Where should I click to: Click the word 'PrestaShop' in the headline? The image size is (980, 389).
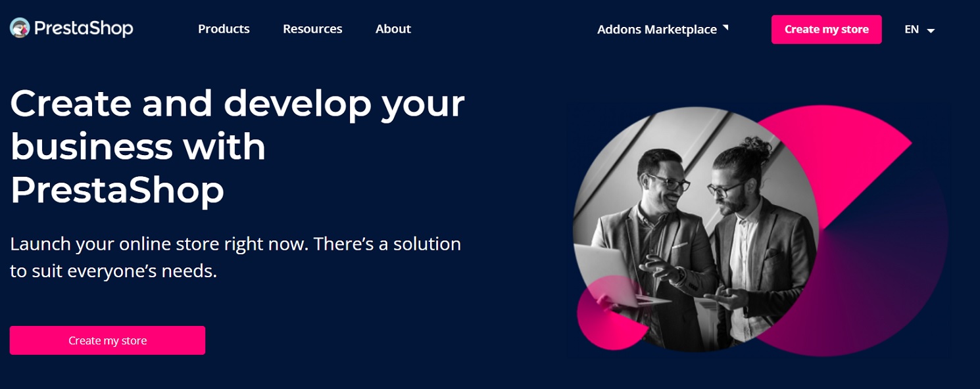pyautogui.click(x=117, y=190)
